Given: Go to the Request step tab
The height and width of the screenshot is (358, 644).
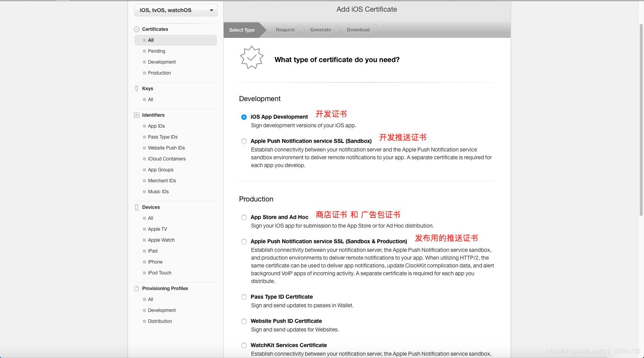Looking at the screenshot, I should [x=285, y=30].
